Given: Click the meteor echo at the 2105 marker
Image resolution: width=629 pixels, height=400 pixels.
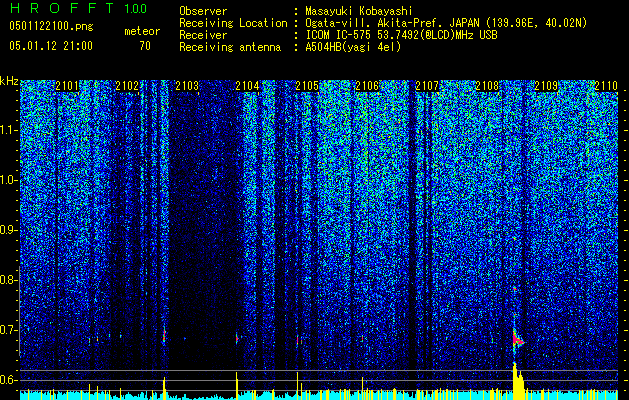Looking at the screenshot, I should coord(297,340).
